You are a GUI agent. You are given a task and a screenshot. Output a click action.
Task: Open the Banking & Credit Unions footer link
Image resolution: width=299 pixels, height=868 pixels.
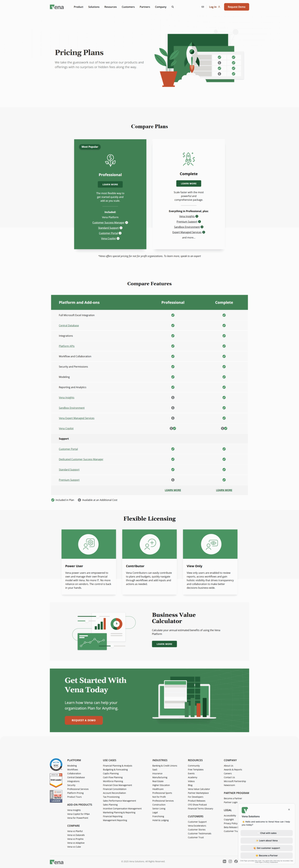pos(165,766)
